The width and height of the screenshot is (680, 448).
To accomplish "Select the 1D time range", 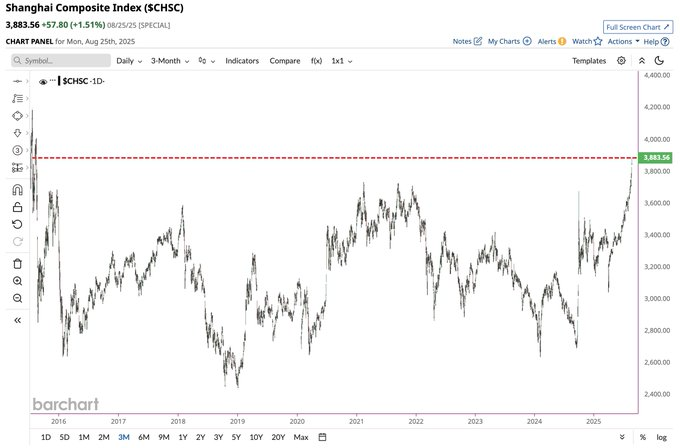I will (x=46, y=437).
